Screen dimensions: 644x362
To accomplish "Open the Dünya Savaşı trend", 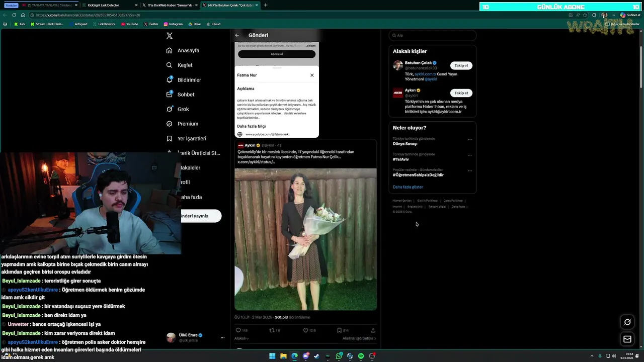I will point(405,144).
